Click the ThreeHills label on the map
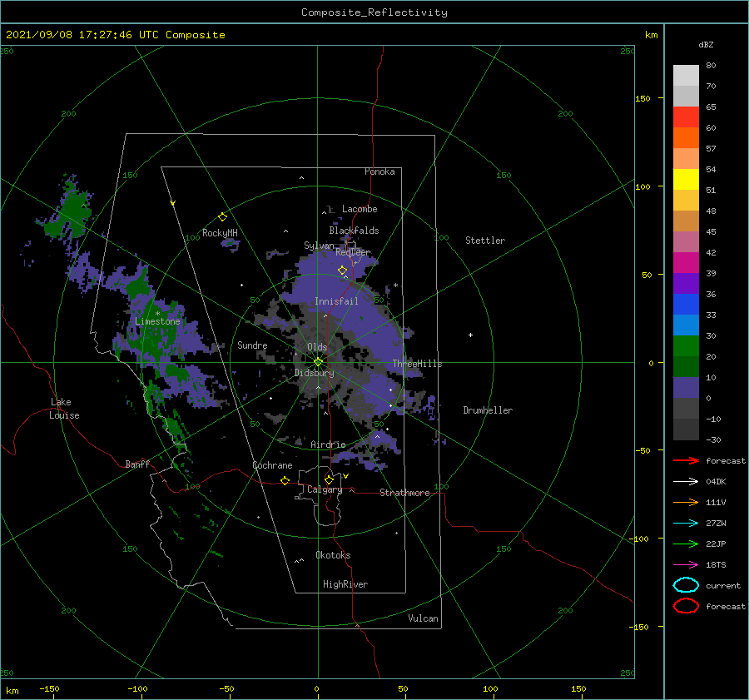 point(417,364)
